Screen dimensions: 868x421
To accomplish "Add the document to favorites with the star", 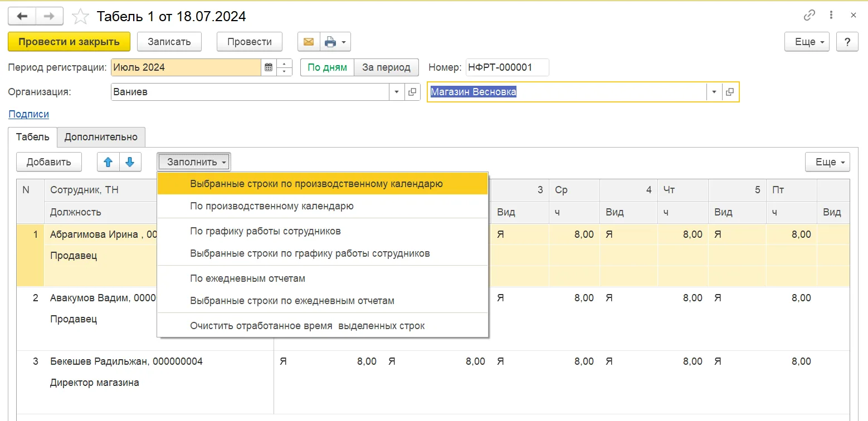I will point(81,17).
